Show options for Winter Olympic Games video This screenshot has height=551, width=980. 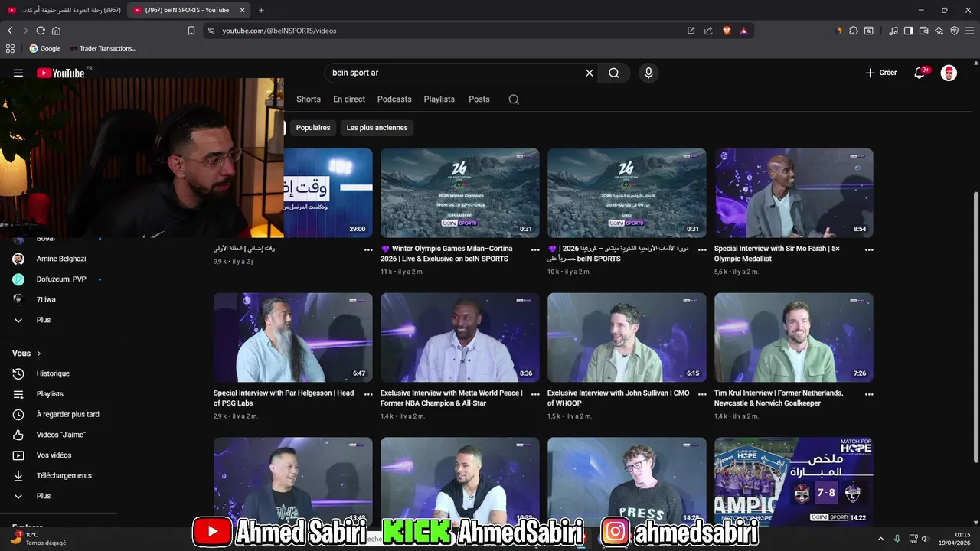pyautogui.click(x=535, y=250)
